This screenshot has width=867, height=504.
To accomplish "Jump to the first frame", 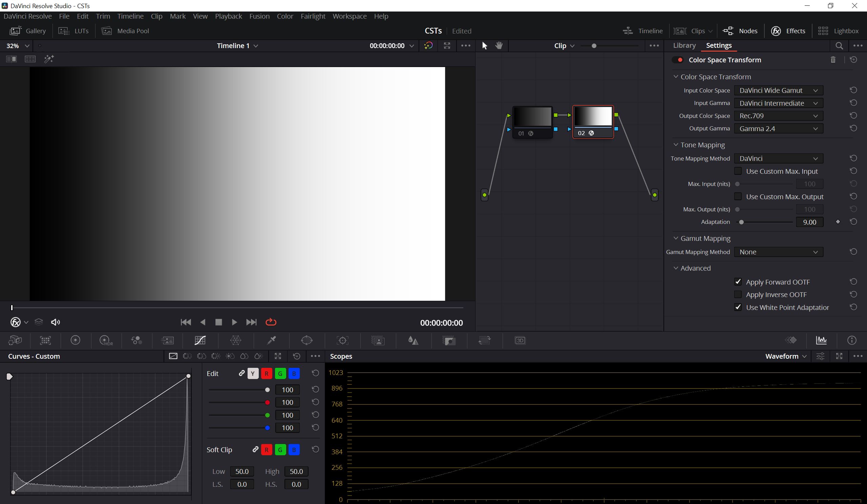I will coord(186,322).
